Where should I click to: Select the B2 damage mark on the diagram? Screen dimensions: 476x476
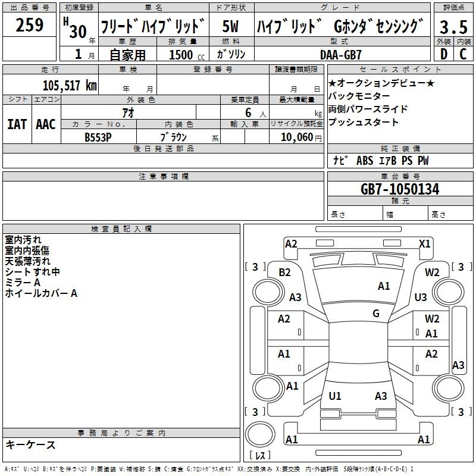pos(285,272)
